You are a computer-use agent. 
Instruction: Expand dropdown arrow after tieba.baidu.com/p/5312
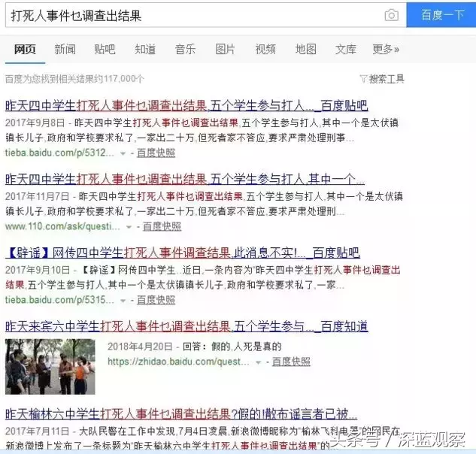(x=123, y=153)
